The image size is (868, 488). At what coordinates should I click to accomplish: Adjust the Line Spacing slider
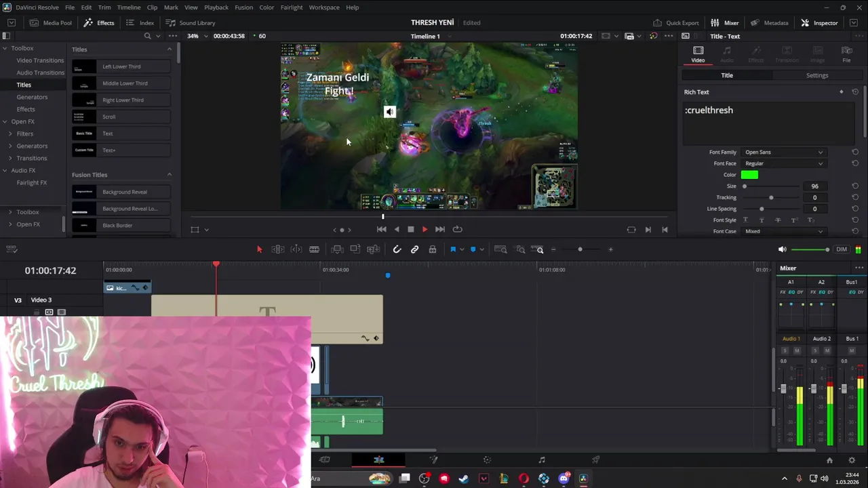[762, 209]
